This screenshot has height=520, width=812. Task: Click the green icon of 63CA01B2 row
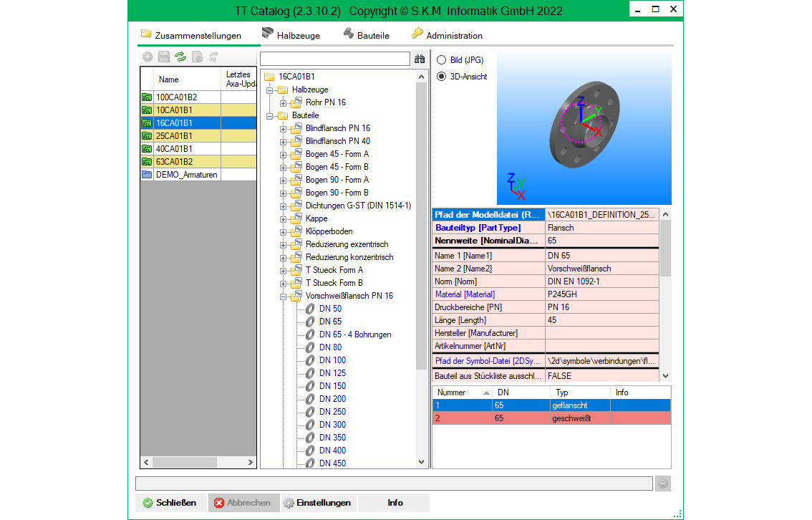point(147,162)
